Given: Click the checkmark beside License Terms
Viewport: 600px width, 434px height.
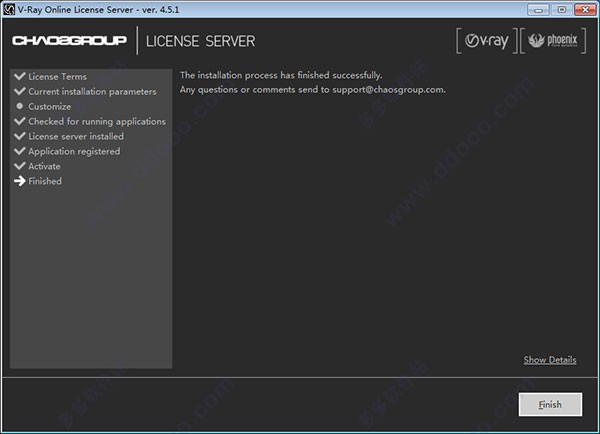Looking at the screenshot, I should point(19,76).
